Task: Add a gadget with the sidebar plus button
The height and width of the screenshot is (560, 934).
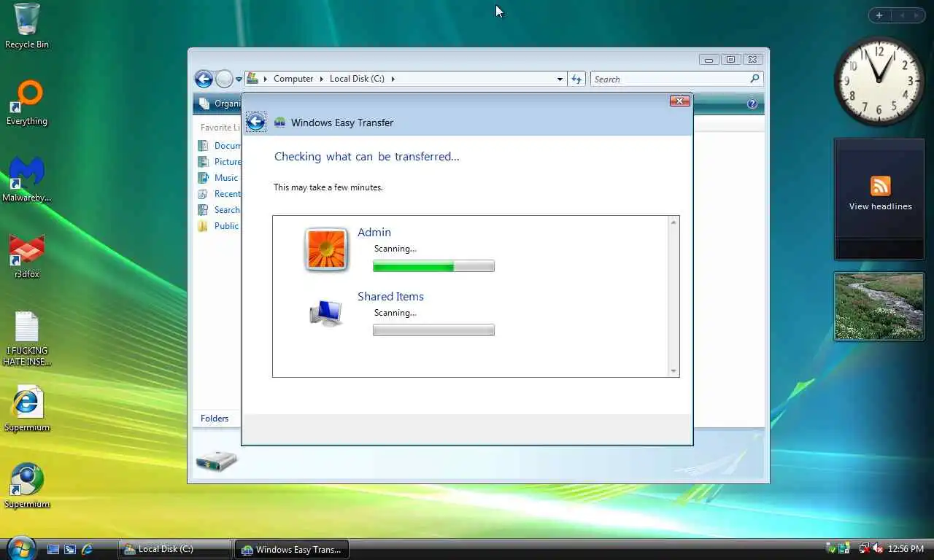Action: click(x=879, y=15)
